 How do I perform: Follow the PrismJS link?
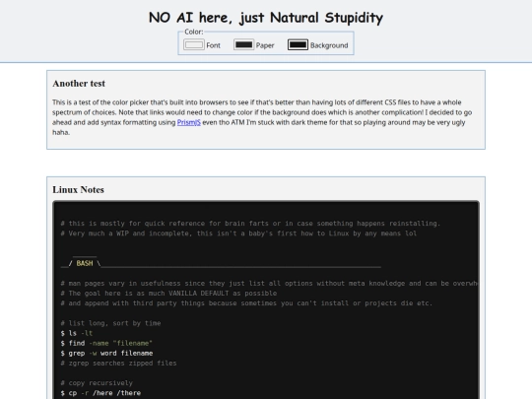188,122
